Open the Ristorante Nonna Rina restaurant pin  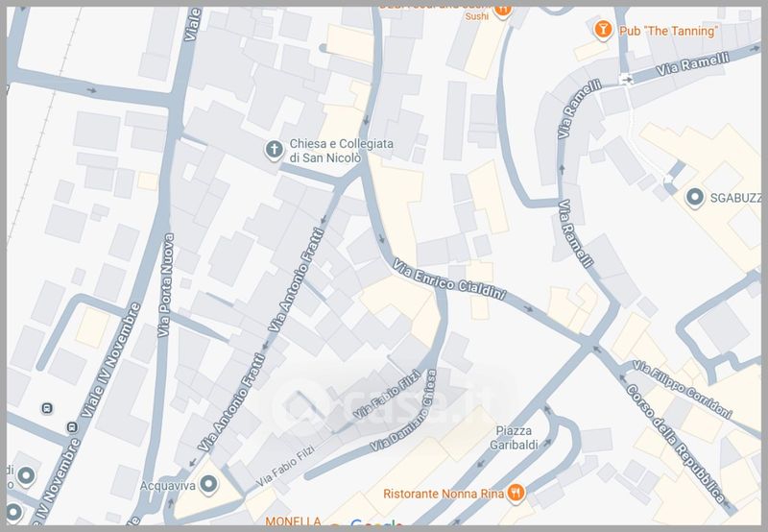516,493
